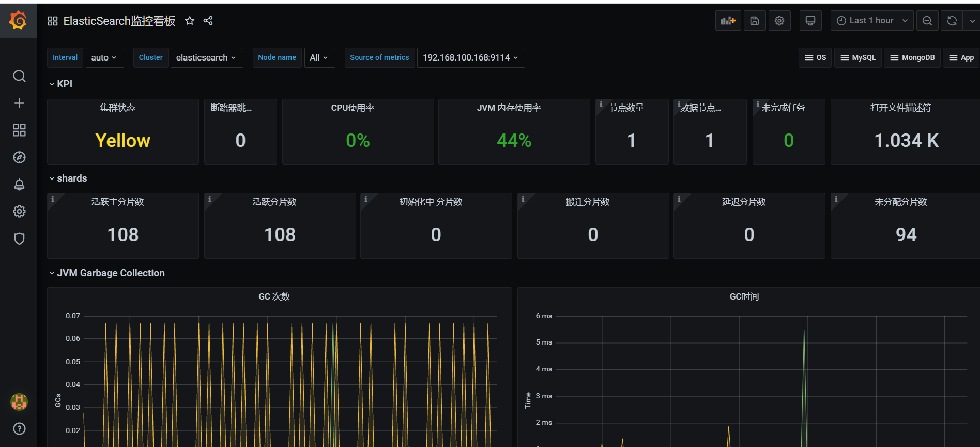Click the 0.07 GC count axis label
Image resolution: width=980 pixels, height=447 pixels.
click(x=73, y=316)
